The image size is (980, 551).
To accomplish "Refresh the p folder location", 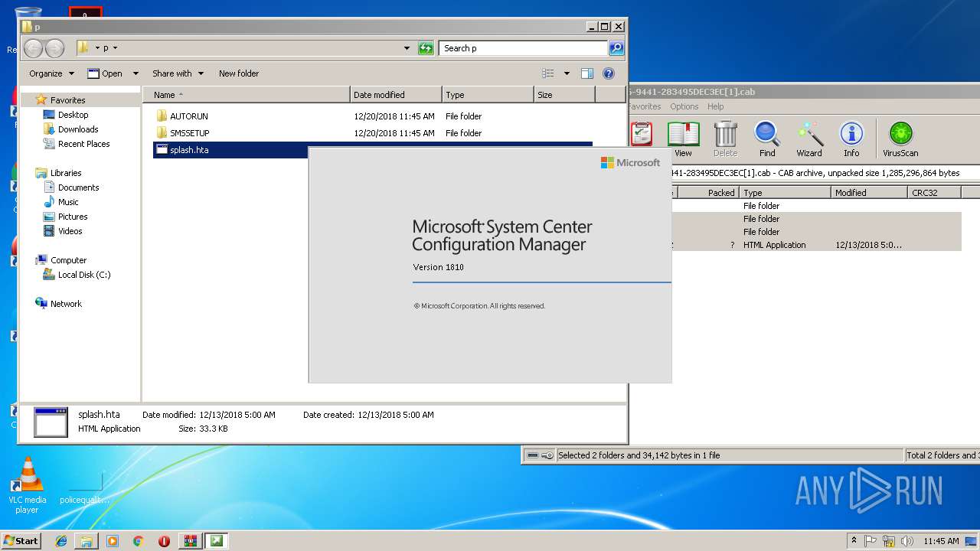I will pyautogui.click(x=426, y=48).
